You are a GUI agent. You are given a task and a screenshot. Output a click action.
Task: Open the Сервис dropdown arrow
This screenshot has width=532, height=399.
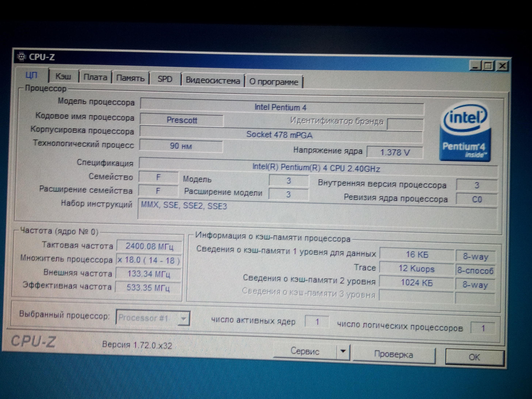(x=343, y=352)
